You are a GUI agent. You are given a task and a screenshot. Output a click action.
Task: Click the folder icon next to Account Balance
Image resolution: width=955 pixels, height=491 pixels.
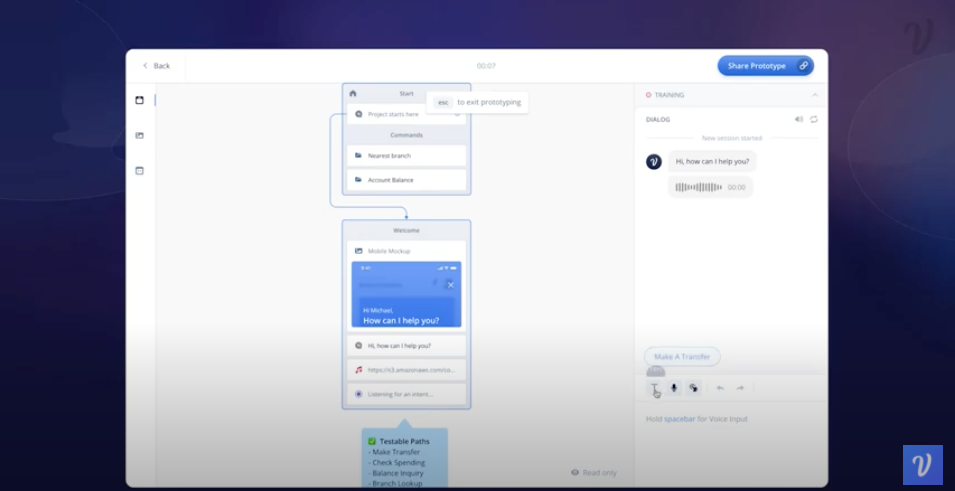point(358,180)
